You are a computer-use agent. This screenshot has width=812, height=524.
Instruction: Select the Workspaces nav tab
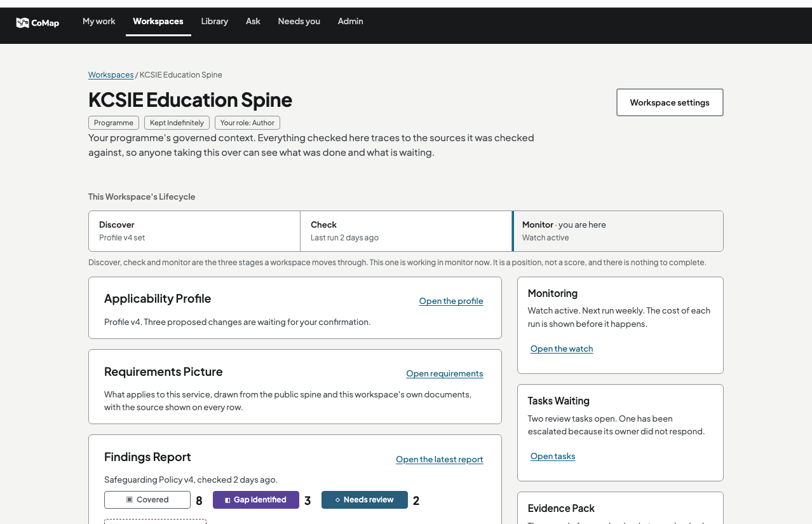(158, 22)
